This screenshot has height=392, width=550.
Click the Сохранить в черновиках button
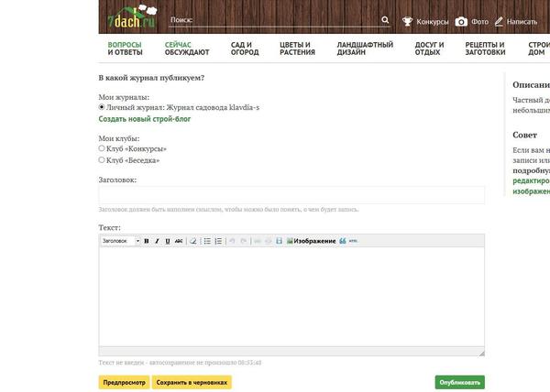[x=192, y=382]
